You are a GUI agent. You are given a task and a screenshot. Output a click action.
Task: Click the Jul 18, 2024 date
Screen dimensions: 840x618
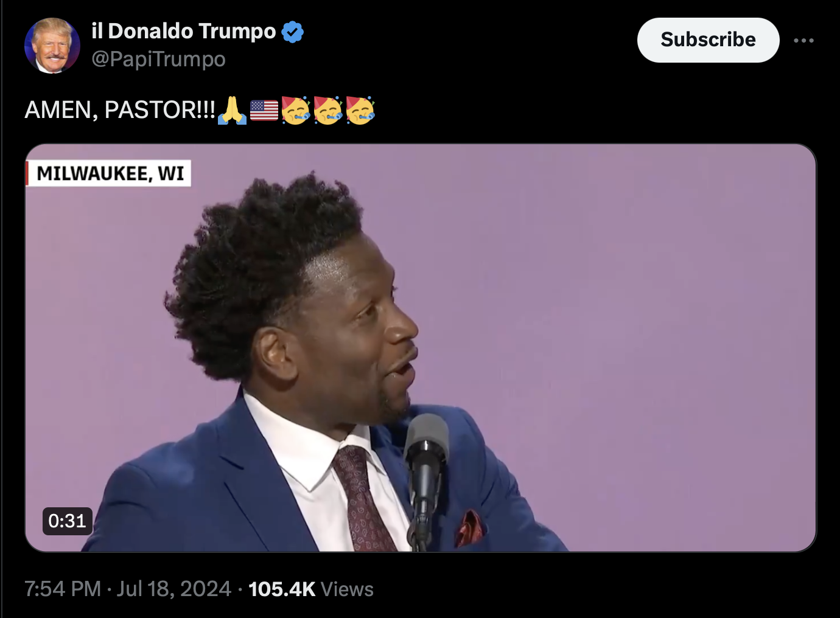174,589
